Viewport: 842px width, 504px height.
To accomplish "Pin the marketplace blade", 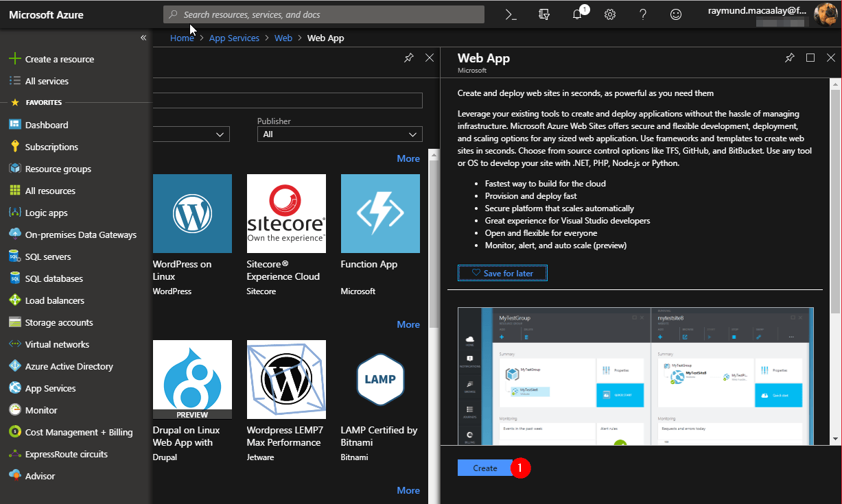I will (x=409, y=58).
